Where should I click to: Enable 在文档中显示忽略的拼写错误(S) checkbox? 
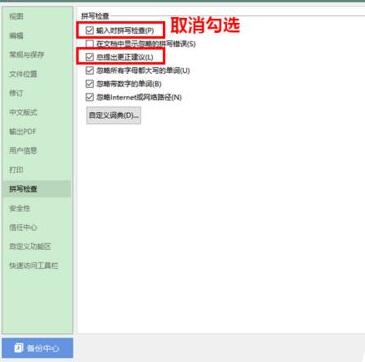coord(89,44)
